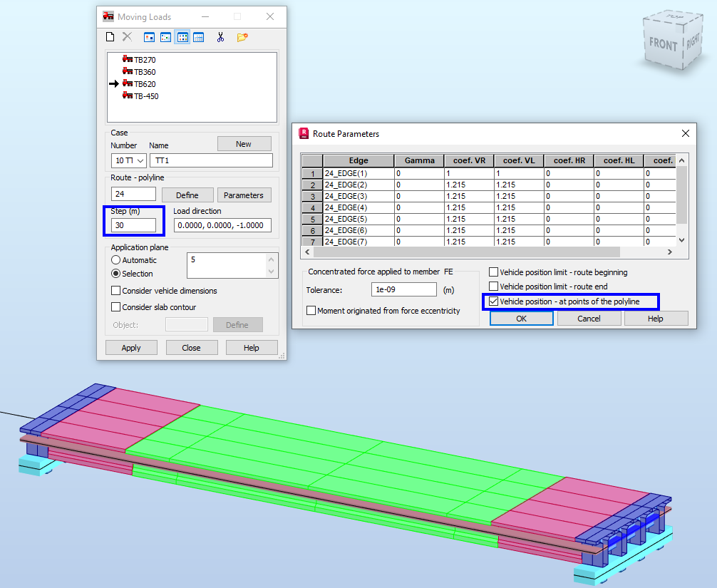Switch to large icons catalog view
Screen dimensions: 717x588
click(x=150, y=36)
